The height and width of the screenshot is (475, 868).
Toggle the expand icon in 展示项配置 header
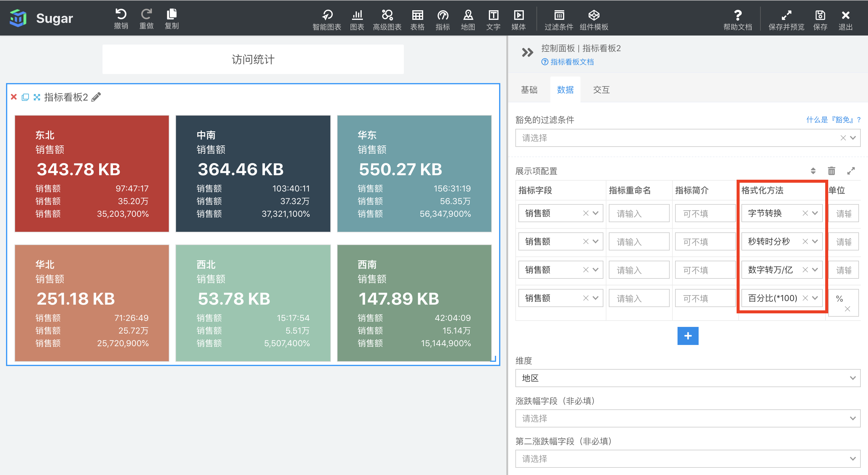click(851, 171)
